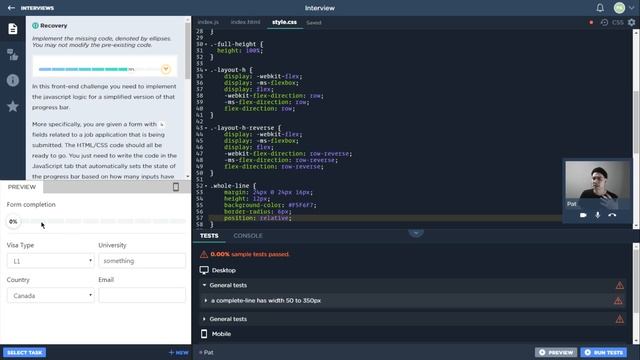This screenshot has height=360, width=640.
Task: Open editor settings gear
Action: click(631, 22)
